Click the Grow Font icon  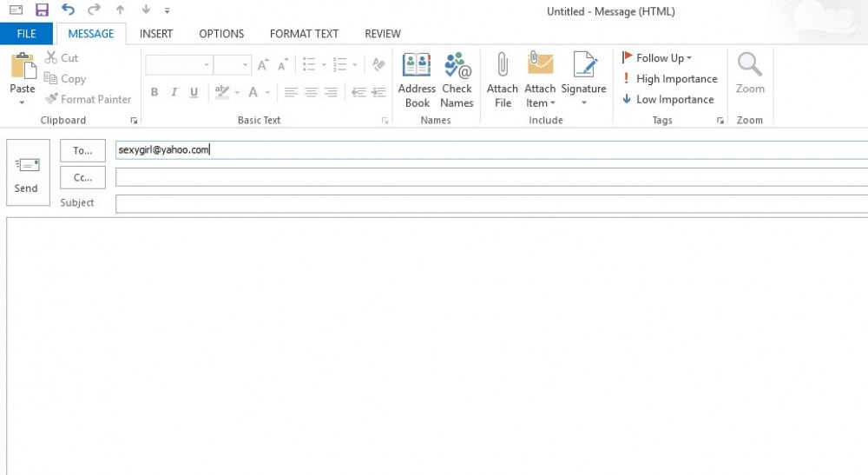263,65
